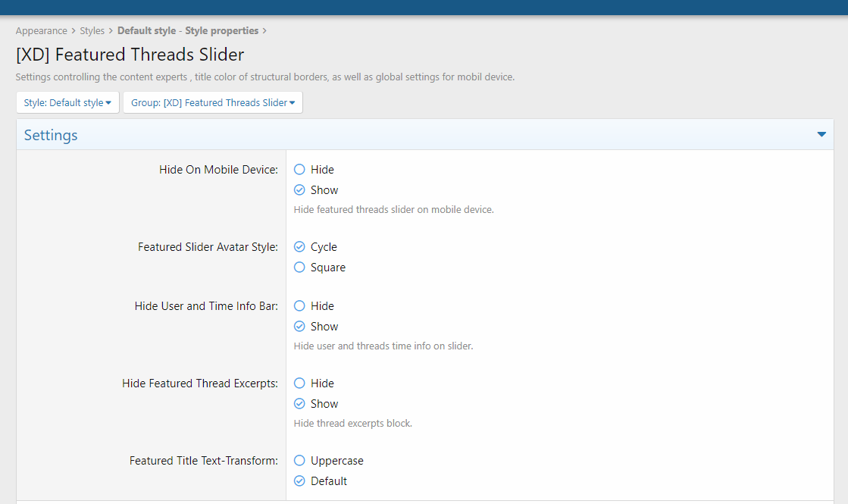Choose Square avatar style
This screenshot has width=848, height=504.
tap(299, 268)
